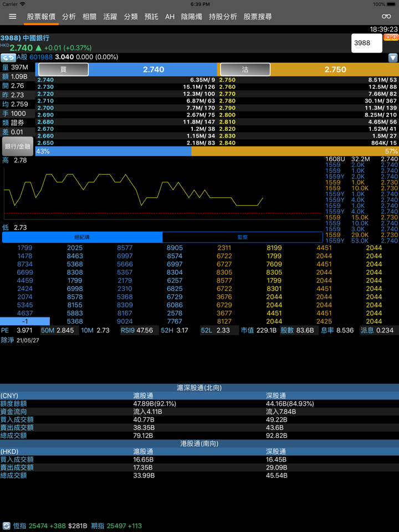This screenshot has width=399, height=532.
Task: Switch to the 分析 tab
Action: (x=69, y=17)
